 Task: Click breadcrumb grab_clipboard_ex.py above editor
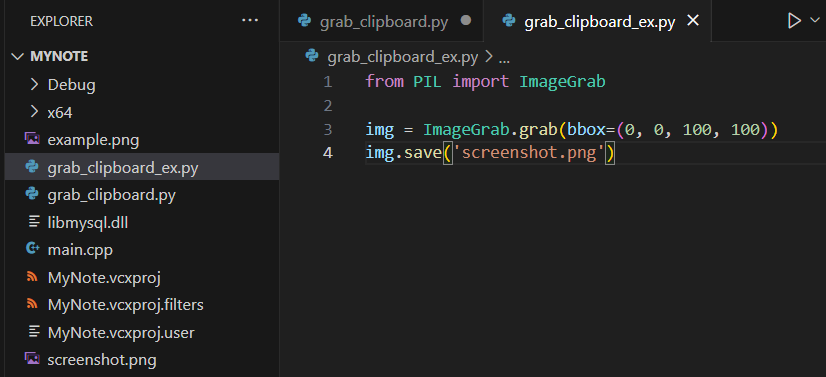(x=402, y=57)
